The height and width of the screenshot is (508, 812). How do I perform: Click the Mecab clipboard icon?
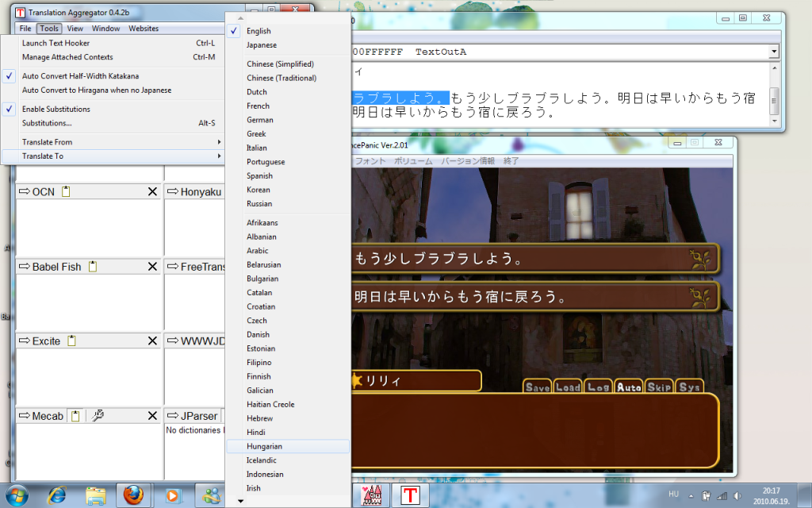point(74,416)
